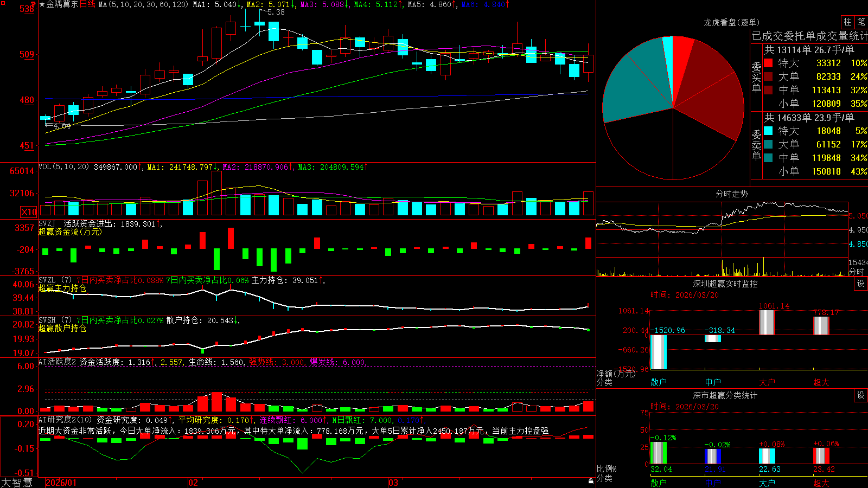Click the star icon before 金隅冀东

click(42, 4)
